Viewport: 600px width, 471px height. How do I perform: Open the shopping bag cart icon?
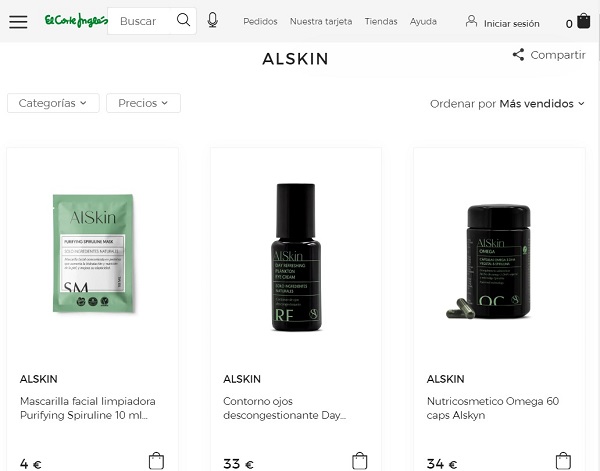pyautogui.click(x=584, y=21)
